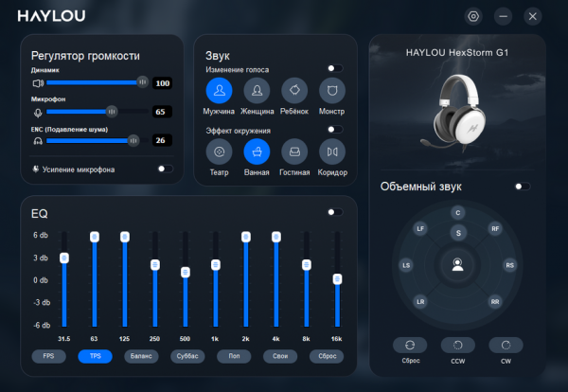
Task: Click the ENC value field showing 26
Action: tap(162, 140)
